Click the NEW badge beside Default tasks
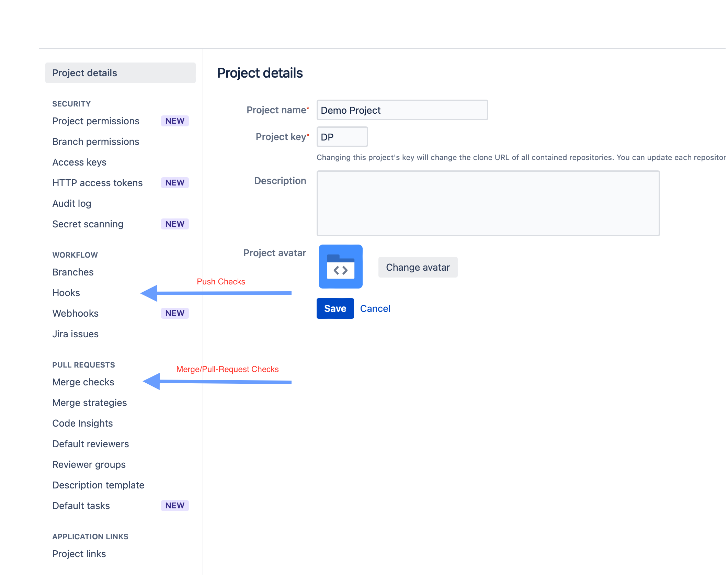Viewport: 728px width, 575px height. [x=175, y=506]
